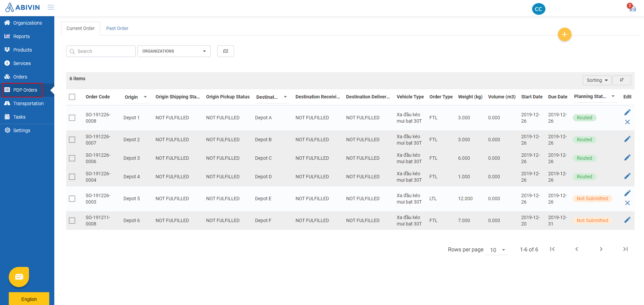644x305 pixels.
Task: Click Not Submitted badge for order SO-191211-0008
Action: (592, 220)
